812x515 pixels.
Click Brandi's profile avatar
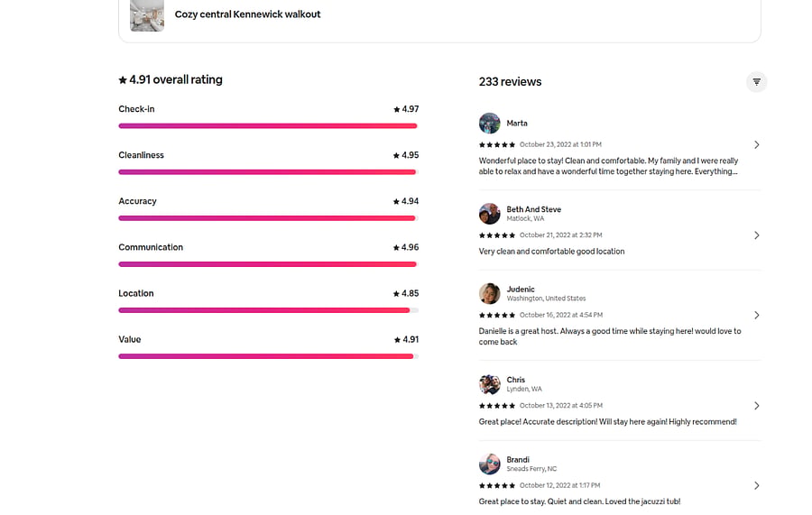tap(489, 464)
